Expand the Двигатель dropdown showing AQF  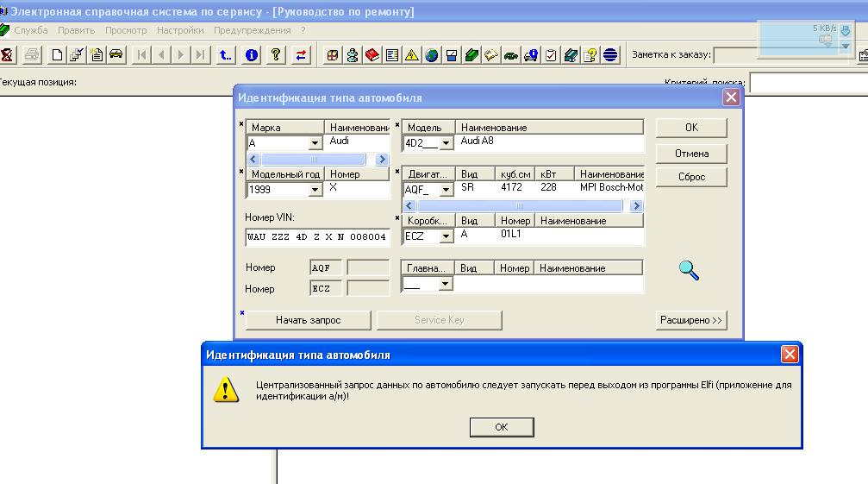(x=446, y=190)
